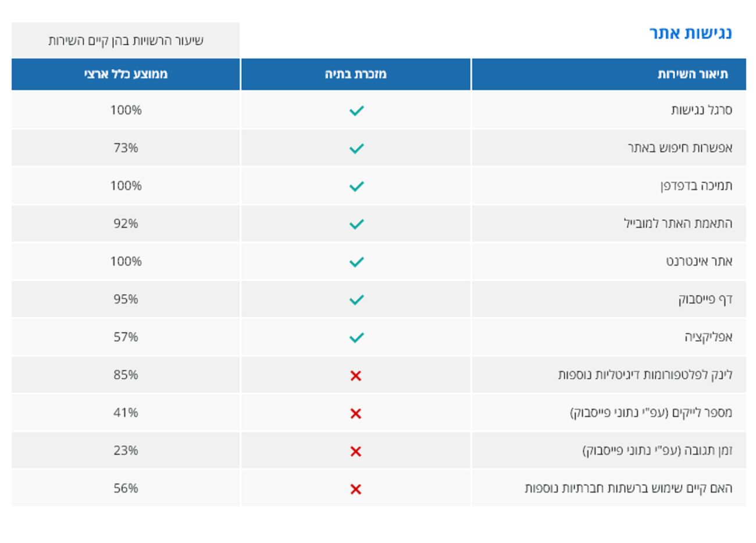Click the green checkmark for סרגל נגישות
This screenshot has height=543, width=756.
pos(356,110)
